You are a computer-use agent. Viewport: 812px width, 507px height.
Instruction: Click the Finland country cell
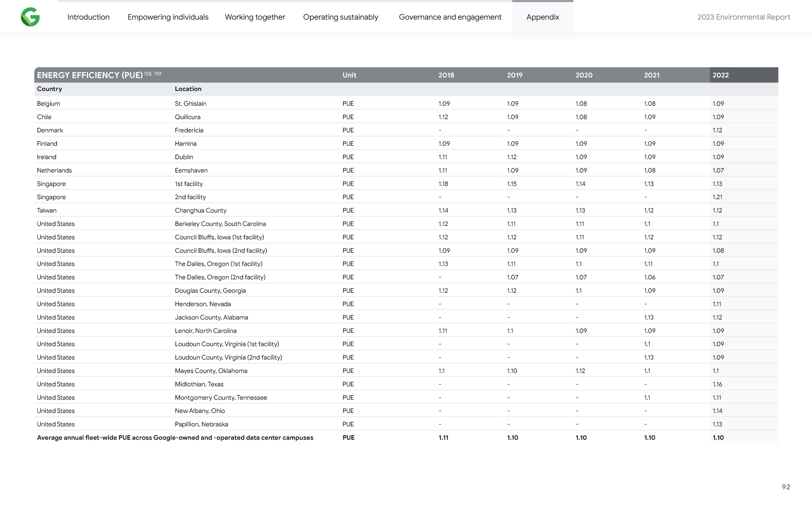click(47, 144)
